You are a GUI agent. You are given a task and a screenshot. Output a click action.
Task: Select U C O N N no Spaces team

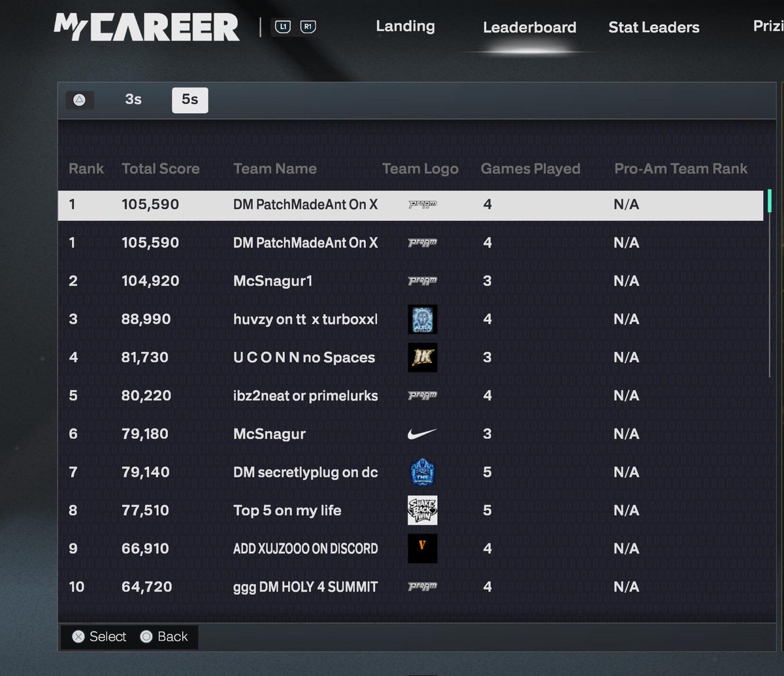tap(304, 357)
